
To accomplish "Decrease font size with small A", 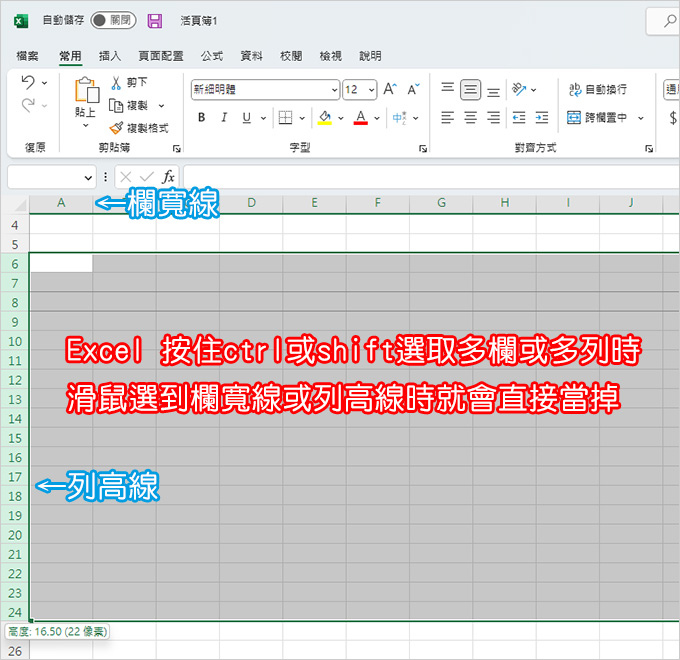I will (x=413, y=89).
